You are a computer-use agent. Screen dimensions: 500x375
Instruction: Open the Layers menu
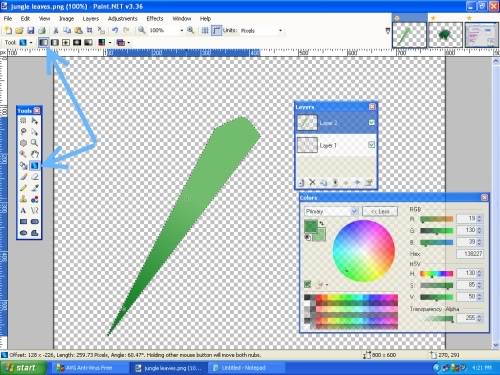point(91,19)
